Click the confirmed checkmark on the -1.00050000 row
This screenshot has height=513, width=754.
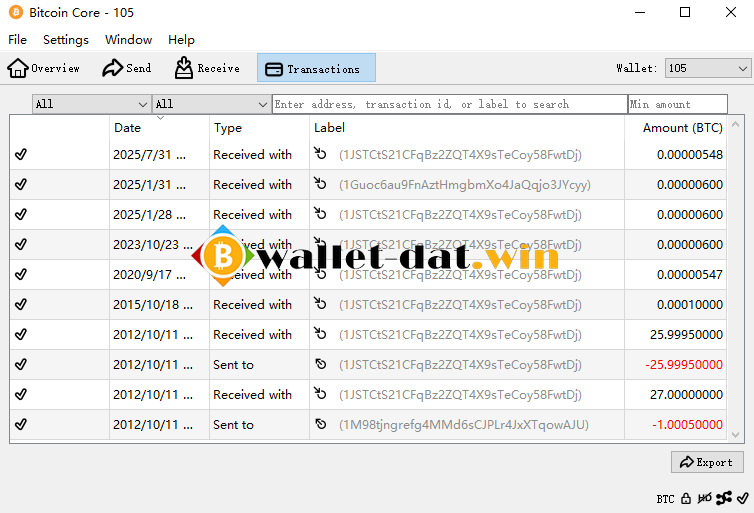[21, 425]
